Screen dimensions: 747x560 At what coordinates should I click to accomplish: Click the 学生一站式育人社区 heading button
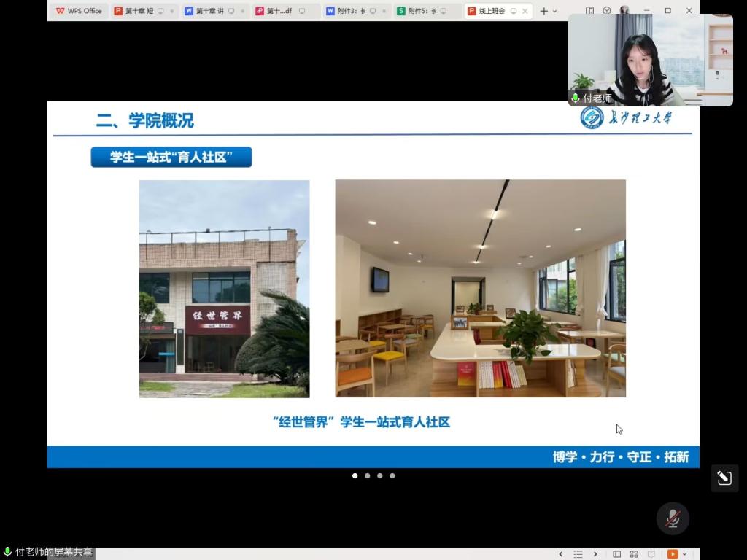pyautogui.click(x=171, y=157)
